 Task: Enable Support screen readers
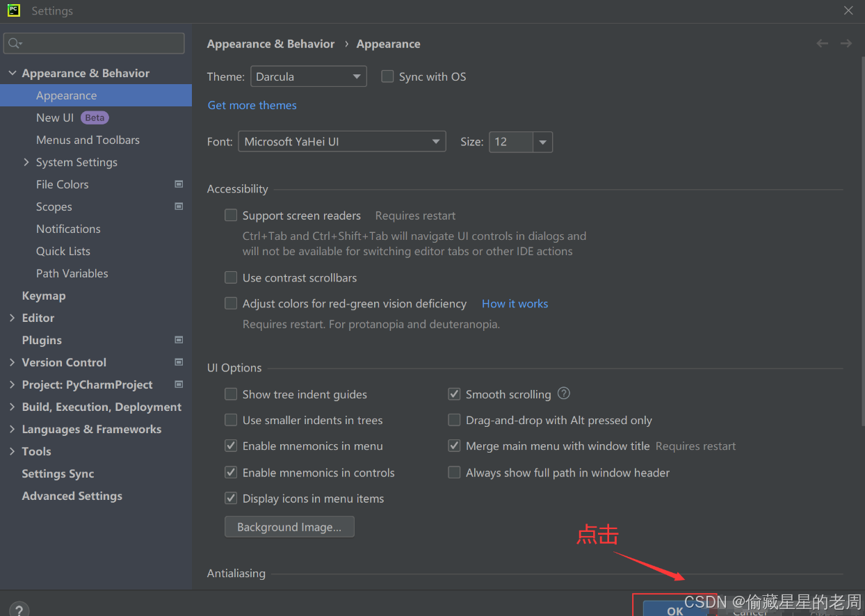231,216
